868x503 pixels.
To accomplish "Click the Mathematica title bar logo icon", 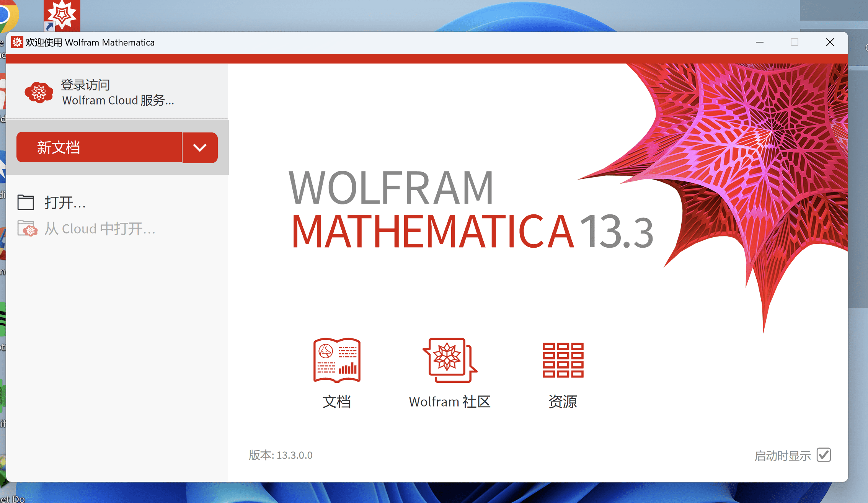I will pos(17,42).
